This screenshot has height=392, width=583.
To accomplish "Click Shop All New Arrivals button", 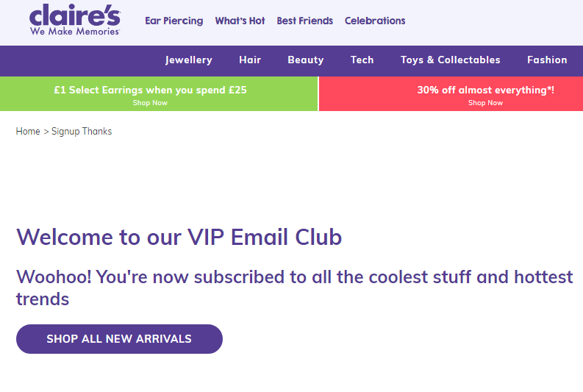I will coord(119,339).
